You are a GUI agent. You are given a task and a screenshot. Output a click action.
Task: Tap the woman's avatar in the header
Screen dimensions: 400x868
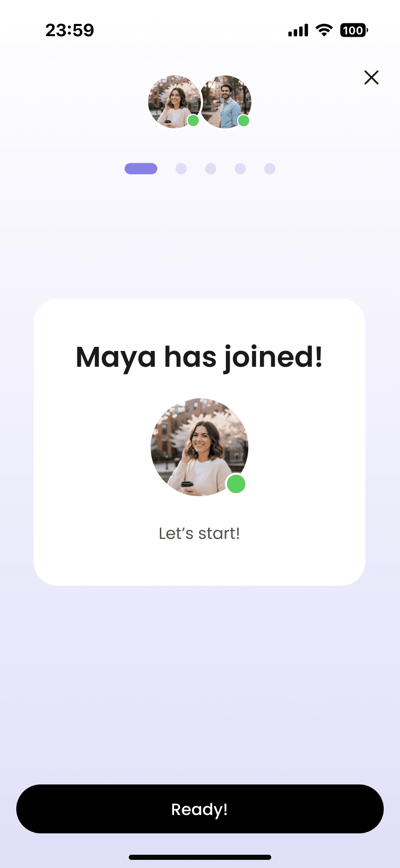[x=174, y=102]
